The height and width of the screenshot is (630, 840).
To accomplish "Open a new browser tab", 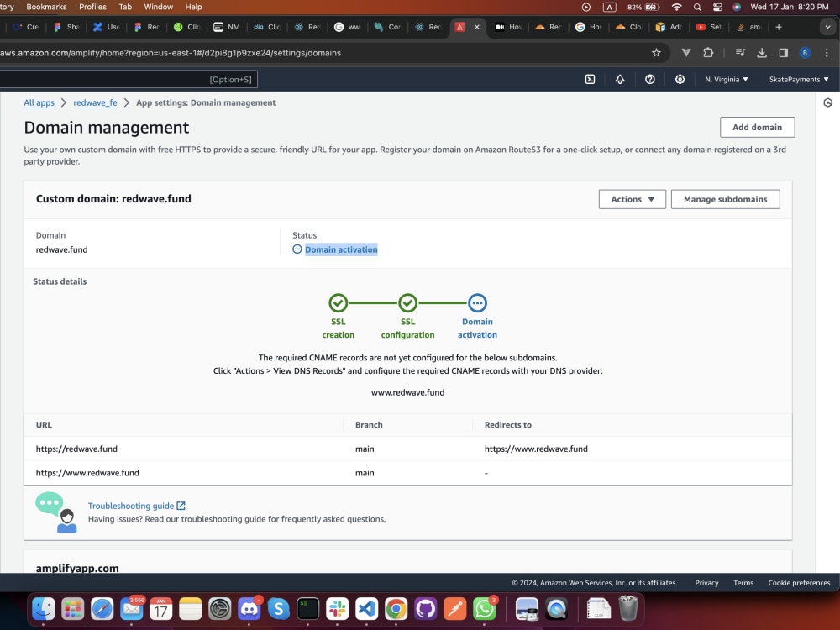I will (x=779, y=27).
